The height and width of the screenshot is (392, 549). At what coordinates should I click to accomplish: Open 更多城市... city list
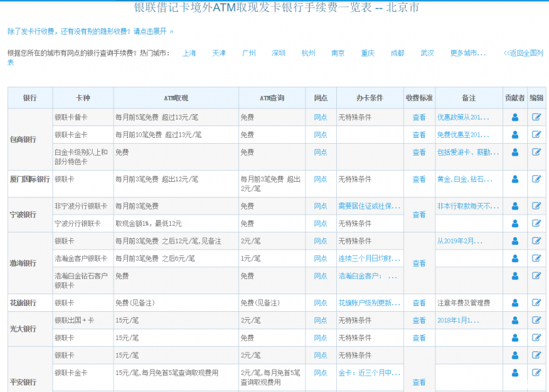[468, 53]
